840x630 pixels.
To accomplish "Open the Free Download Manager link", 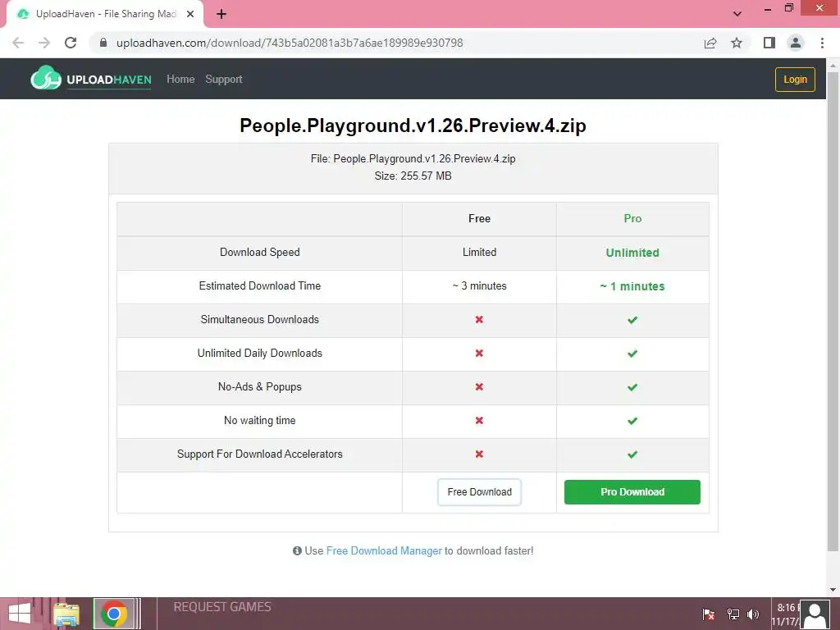I will click(384, 550).
